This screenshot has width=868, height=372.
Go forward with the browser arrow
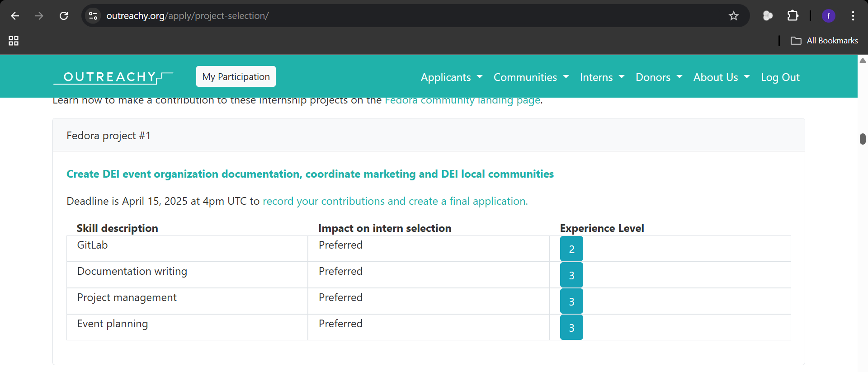tap(39, 16)
